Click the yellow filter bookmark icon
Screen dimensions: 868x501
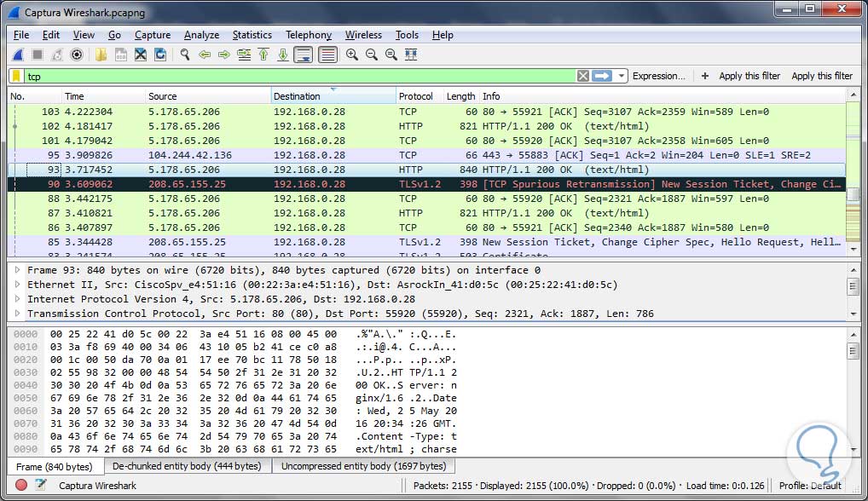point(16,77)
